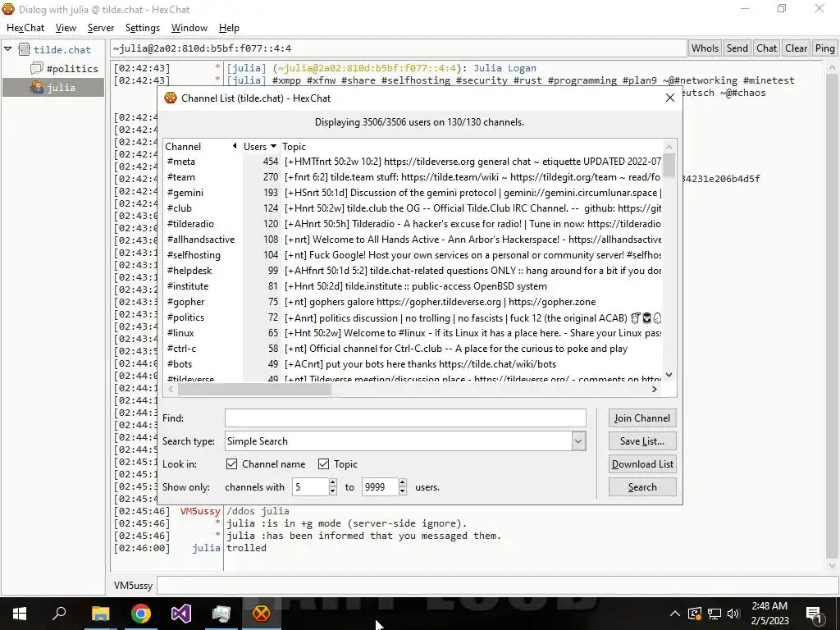
Task: Clear the dialog text with Clear button
Action: [796, 48]
